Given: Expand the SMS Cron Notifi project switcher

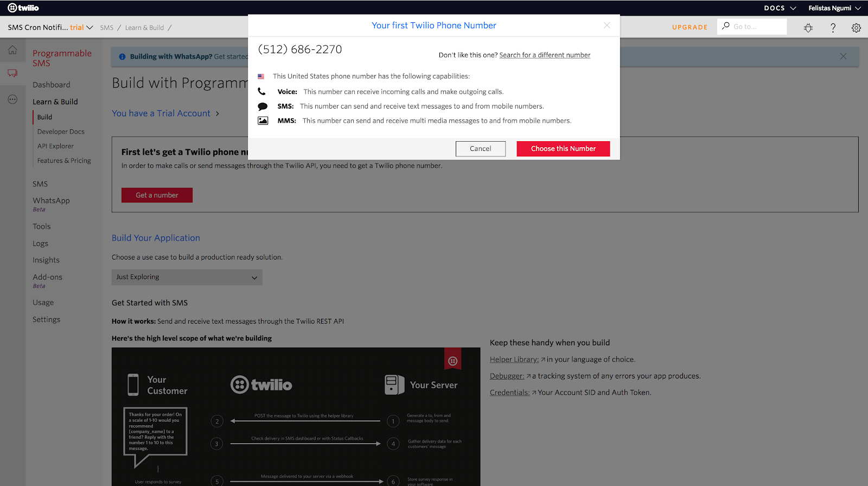Looking at the screenshot, I should click(50, 27).
